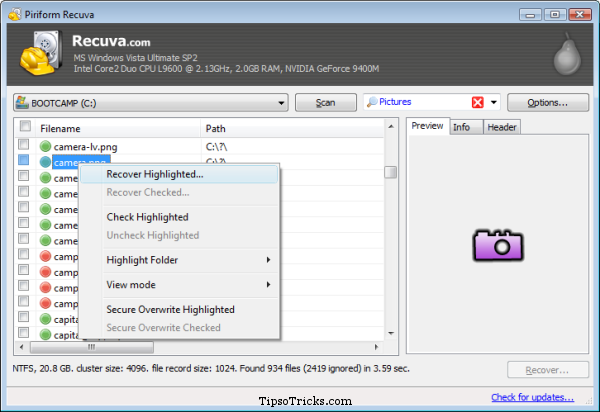
Task: Click the status dot of camera.png row
Action: coord(45,162)
